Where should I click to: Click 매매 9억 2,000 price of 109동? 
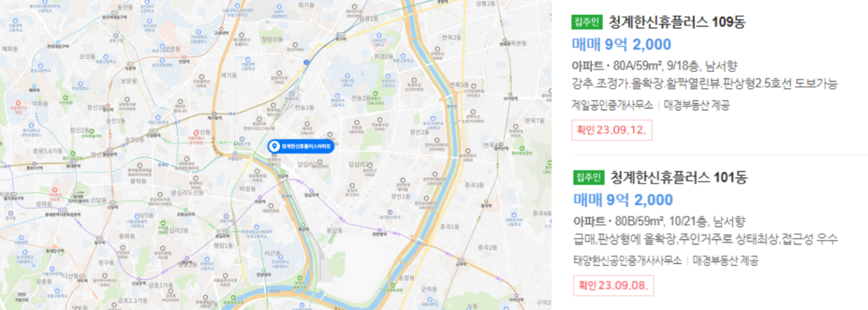[x=622, y=45]
